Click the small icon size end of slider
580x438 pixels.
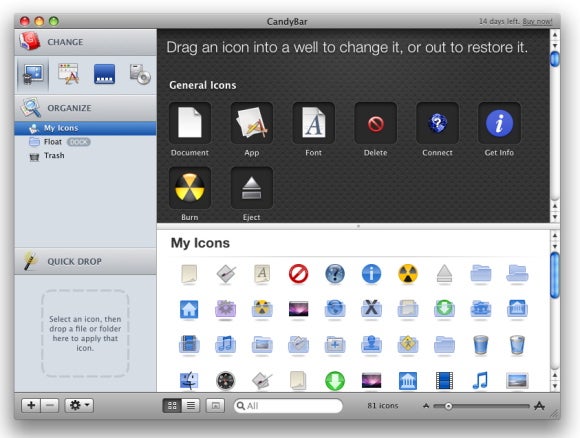[x=426, y=406]
